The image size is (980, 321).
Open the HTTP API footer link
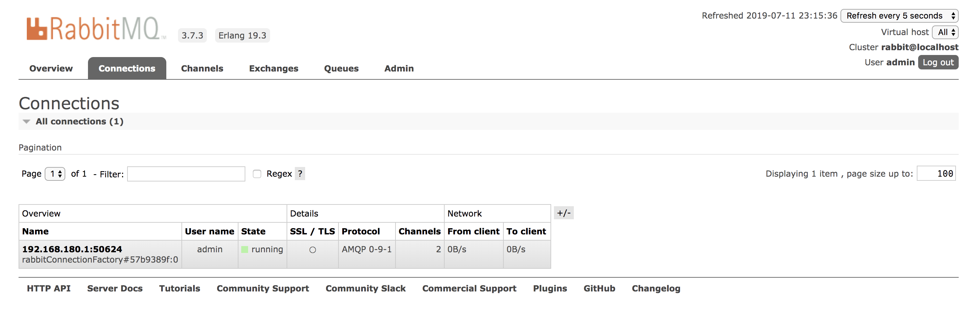point(49,288)
